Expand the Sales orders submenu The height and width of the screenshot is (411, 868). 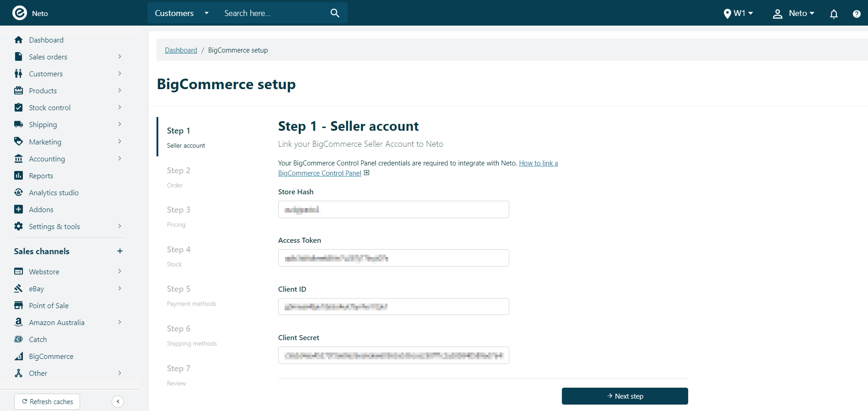120,57
